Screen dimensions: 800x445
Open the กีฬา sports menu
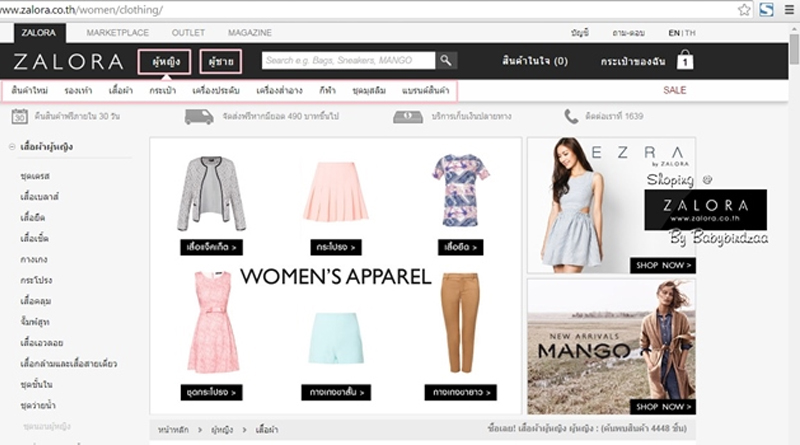tap(327, 91)
